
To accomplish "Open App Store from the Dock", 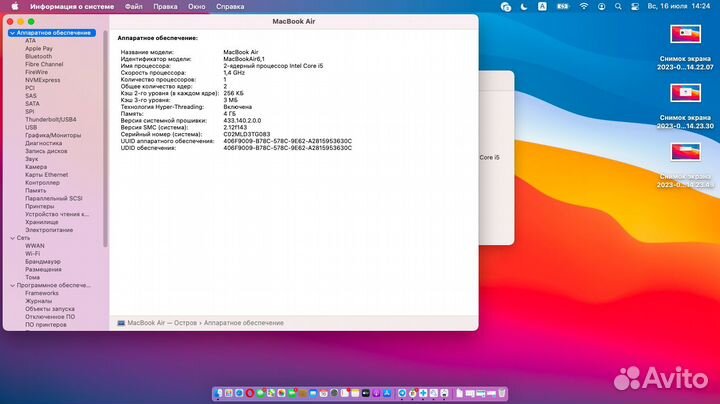I will tap(387, 393).
